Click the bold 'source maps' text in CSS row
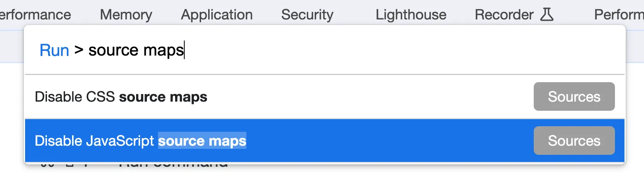Screen dimensions: 644x181 (x=163, y=97)
